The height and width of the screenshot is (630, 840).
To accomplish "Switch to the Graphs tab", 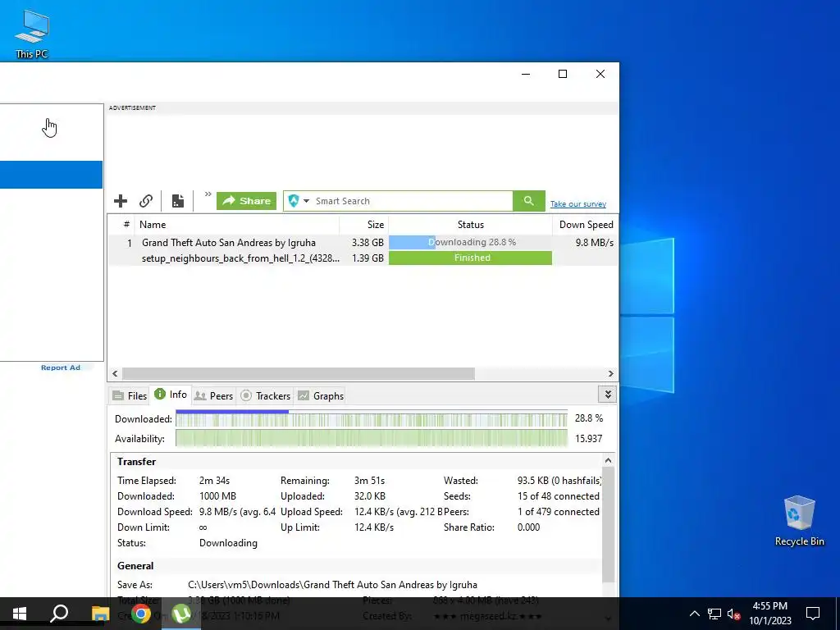I will (321, 396).
